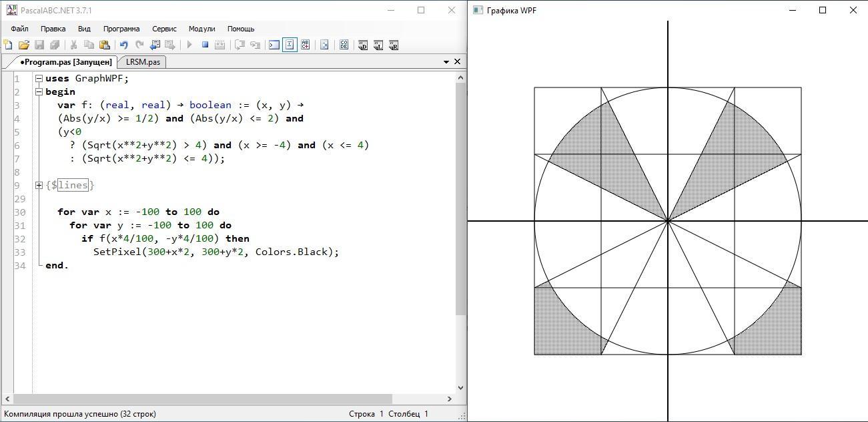Close the Графика WPF window
Screen dimensions: 868x422
853,10
